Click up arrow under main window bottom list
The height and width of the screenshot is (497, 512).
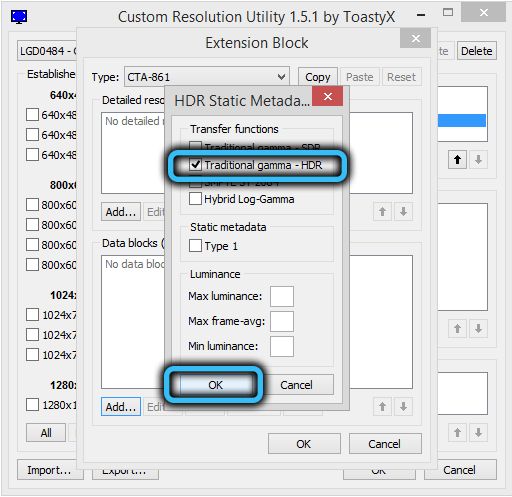tap(457, 433)
